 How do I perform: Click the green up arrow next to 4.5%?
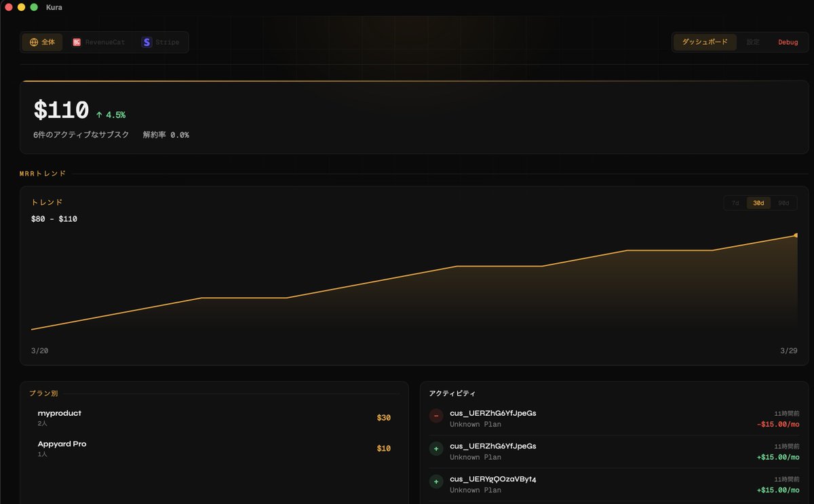tap(99, 115)
